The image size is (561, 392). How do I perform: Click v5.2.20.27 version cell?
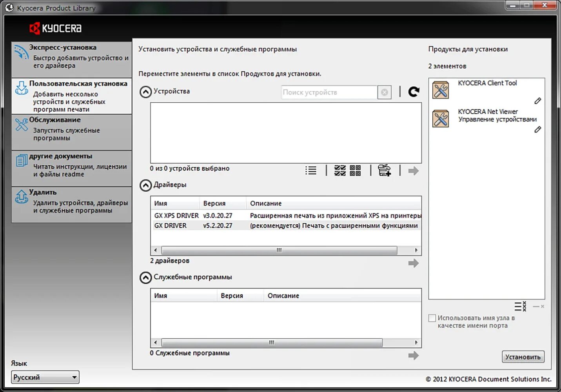coord(218,226)
